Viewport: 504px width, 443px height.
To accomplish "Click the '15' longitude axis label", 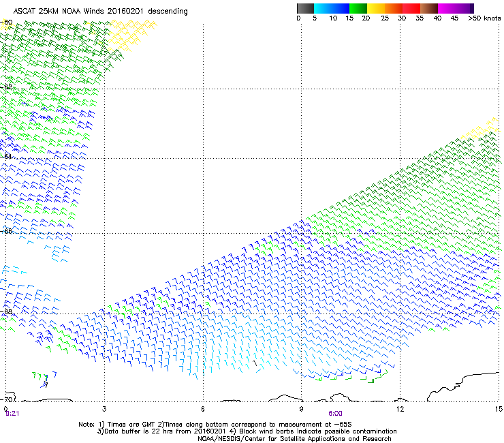I will pyautogui.click(x=499, y=409).
